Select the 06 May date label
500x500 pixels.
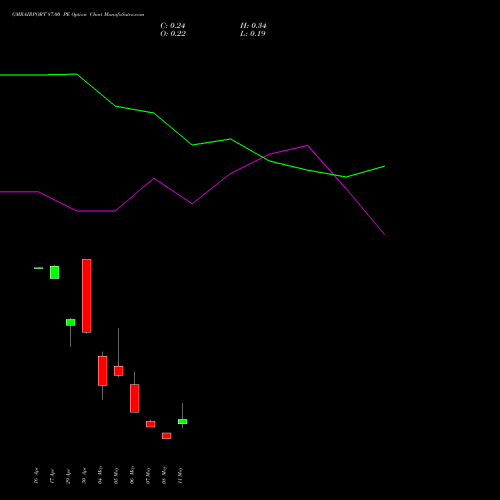(132, 475)
